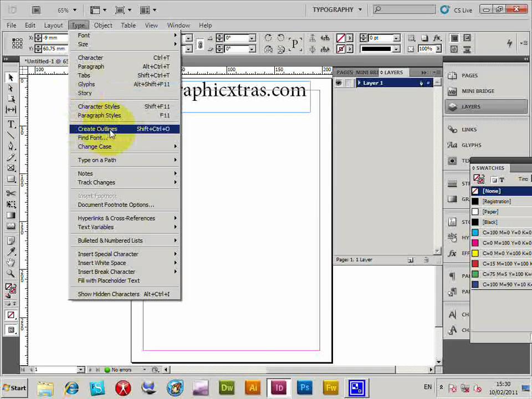Select the Page tool
The height and width of the screenshot is (399, 532).
(x=11, y=99)
